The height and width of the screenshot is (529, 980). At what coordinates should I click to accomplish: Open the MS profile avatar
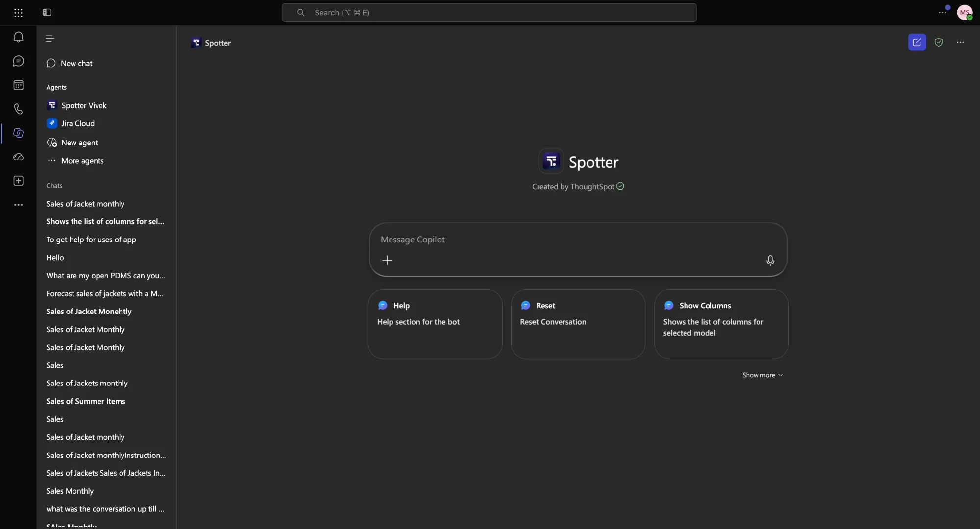(965, 13)
